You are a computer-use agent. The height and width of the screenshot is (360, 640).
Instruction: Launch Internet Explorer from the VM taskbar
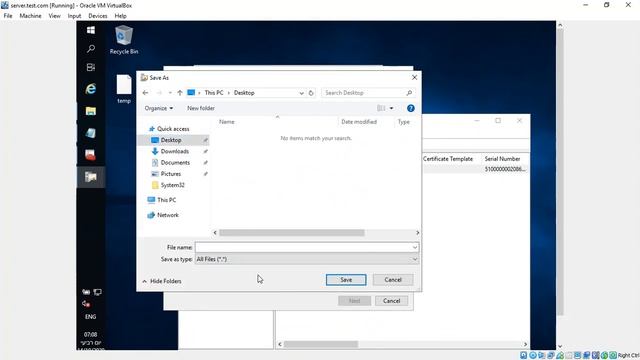click(91, 89)
